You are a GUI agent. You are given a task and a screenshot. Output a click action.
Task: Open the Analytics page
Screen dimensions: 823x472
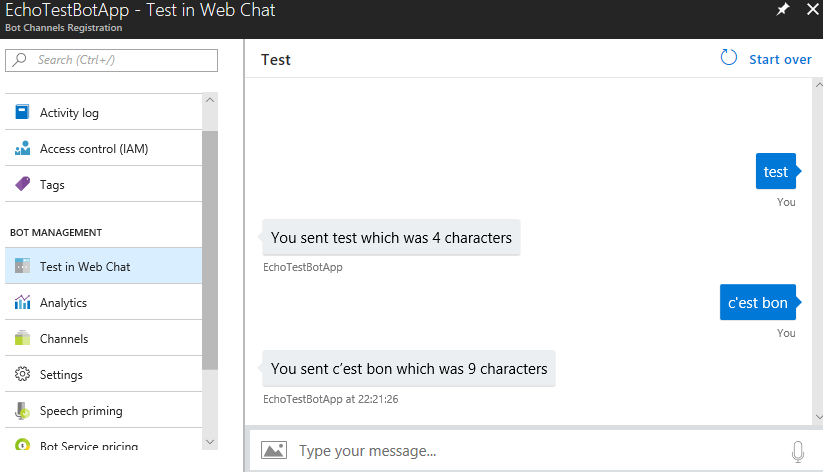[x=103, y=302]
